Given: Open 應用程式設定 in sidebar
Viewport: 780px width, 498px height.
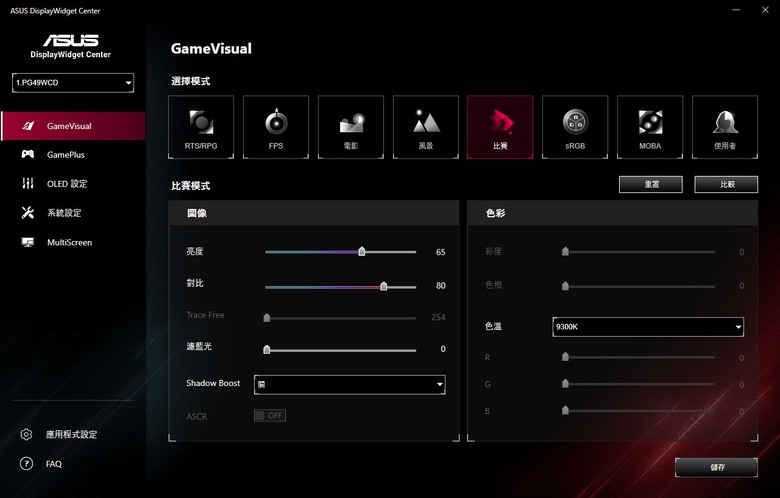Looking at the screenshot, I should 72,434.
